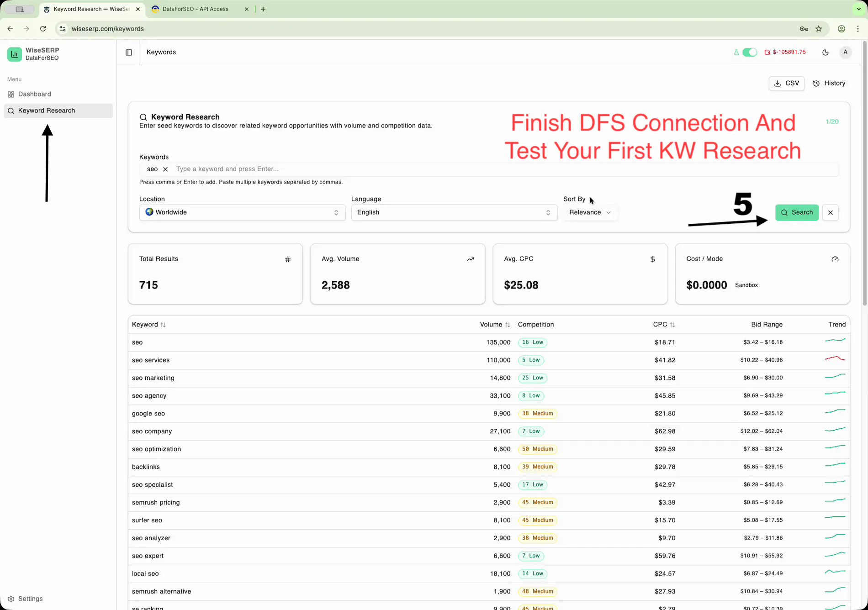Click the page vertical scrollbar

(x=864, y=174)
